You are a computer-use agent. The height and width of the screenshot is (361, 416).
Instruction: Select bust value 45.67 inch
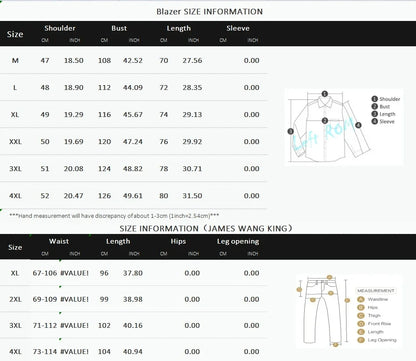point(133,114)
